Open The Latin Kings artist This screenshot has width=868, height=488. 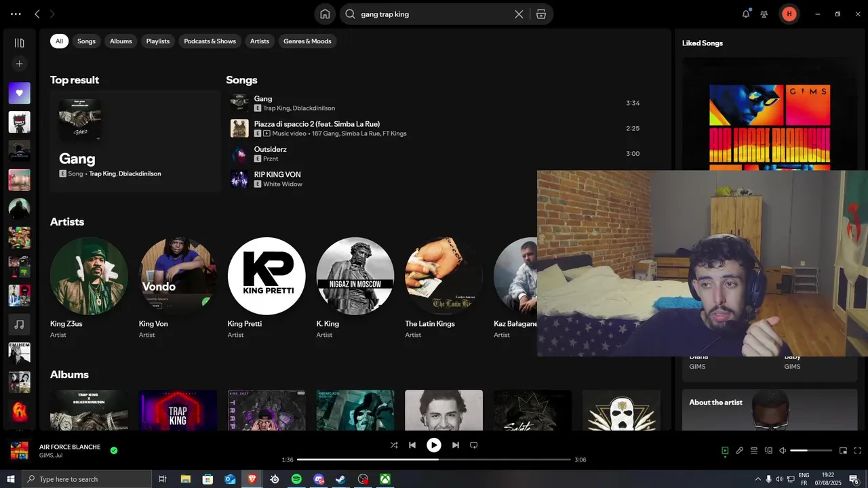pos(444,287)
